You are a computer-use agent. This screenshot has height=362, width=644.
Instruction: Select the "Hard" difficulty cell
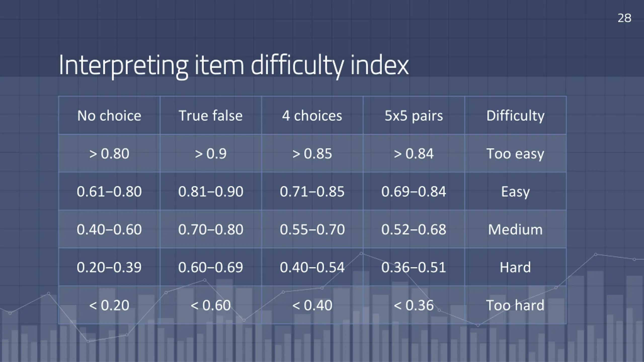pyautogui.click(x=515, y=267)
